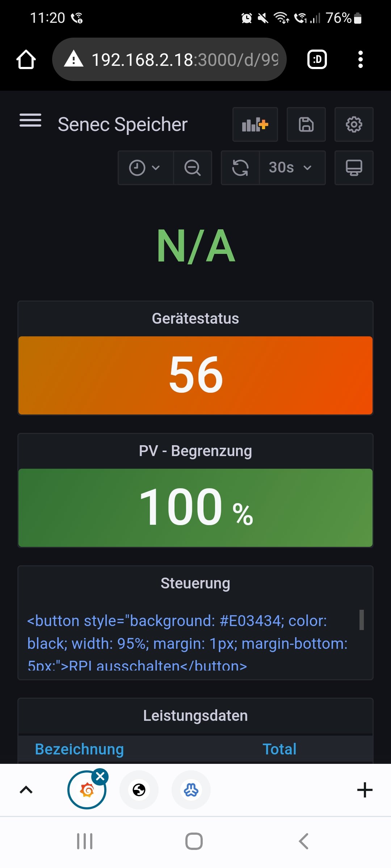Open the Grafana sidebar hamburger menu

30,120
